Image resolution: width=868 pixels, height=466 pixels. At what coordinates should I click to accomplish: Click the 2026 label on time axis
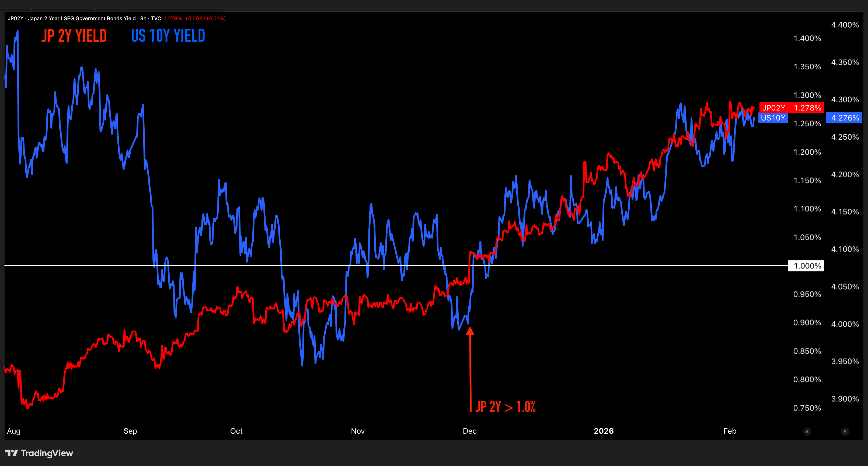pyautogui.click(x=604, y=431)
